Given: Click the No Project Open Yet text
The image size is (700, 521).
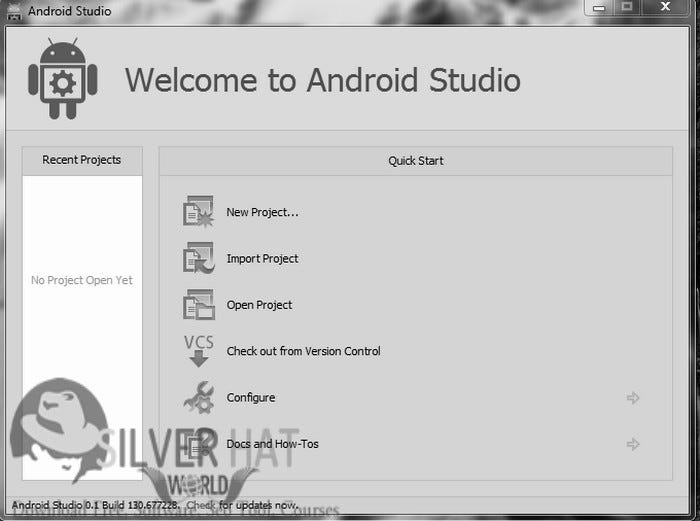Looking at the screenshot, I should pos(82,280).
